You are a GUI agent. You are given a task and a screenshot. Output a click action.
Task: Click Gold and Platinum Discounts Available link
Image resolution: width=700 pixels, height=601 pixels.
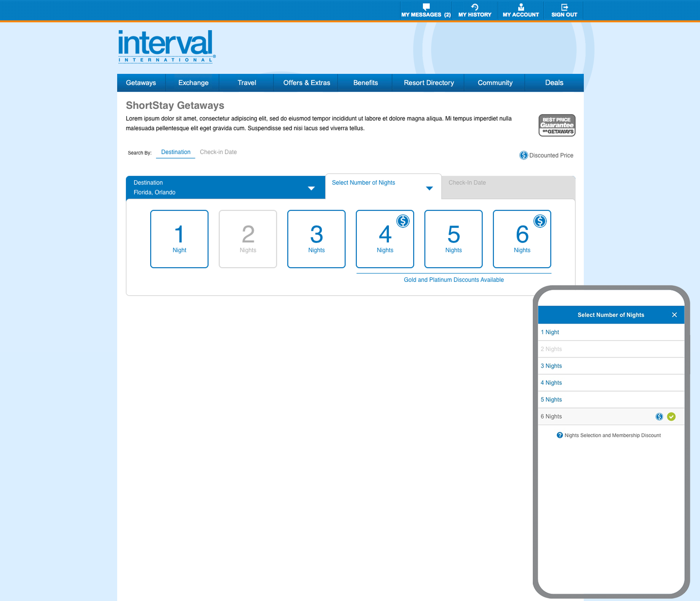(x=454, y=280)
